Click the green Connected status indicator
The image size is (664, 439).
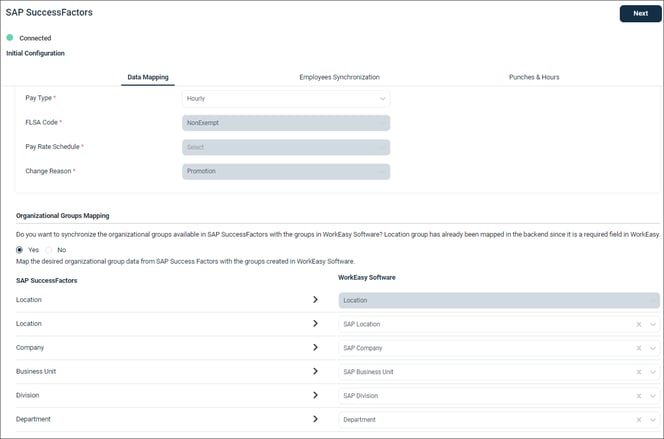[10, 38]
